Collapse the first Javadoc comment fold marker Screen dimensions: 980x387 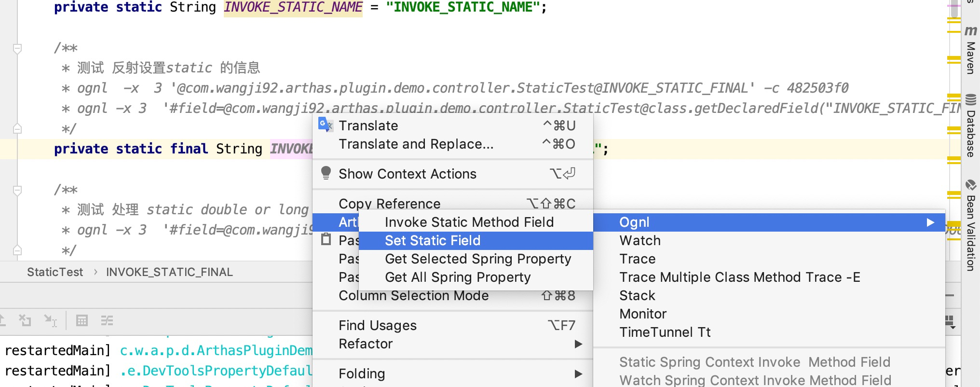pos(17,48)
